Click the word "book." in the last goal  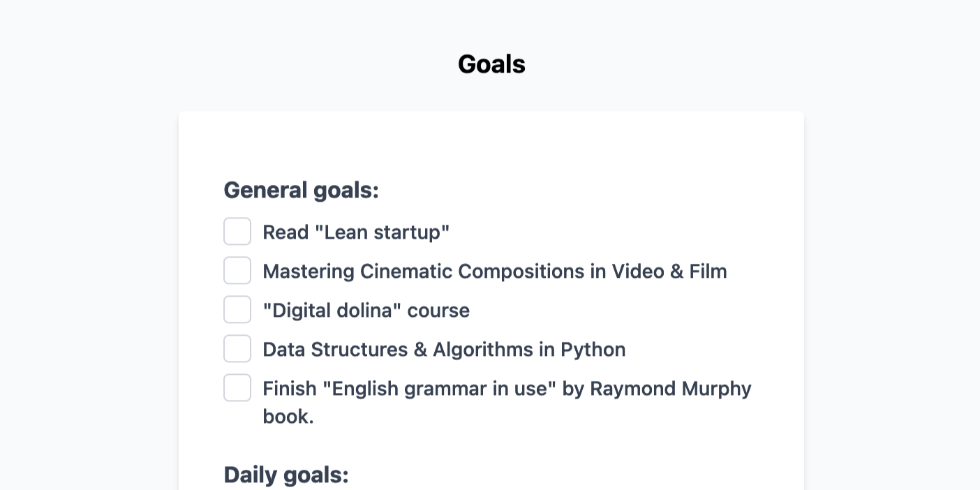click(x=289, y=416)
